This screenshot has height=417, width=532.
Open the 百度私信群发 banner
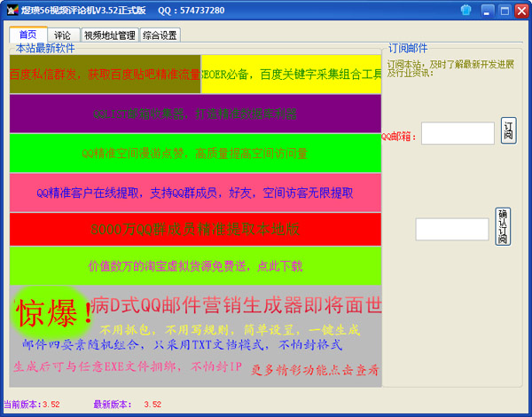[105, 74]
